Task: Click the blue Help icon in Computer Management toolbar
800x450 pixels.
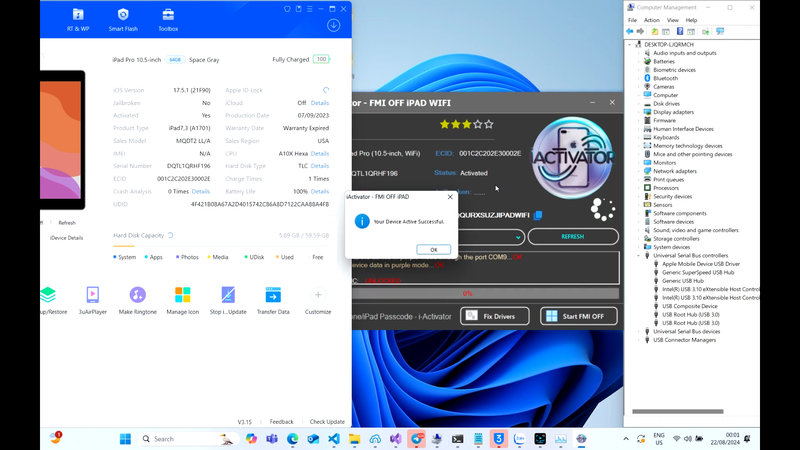Action: (680, 32)
